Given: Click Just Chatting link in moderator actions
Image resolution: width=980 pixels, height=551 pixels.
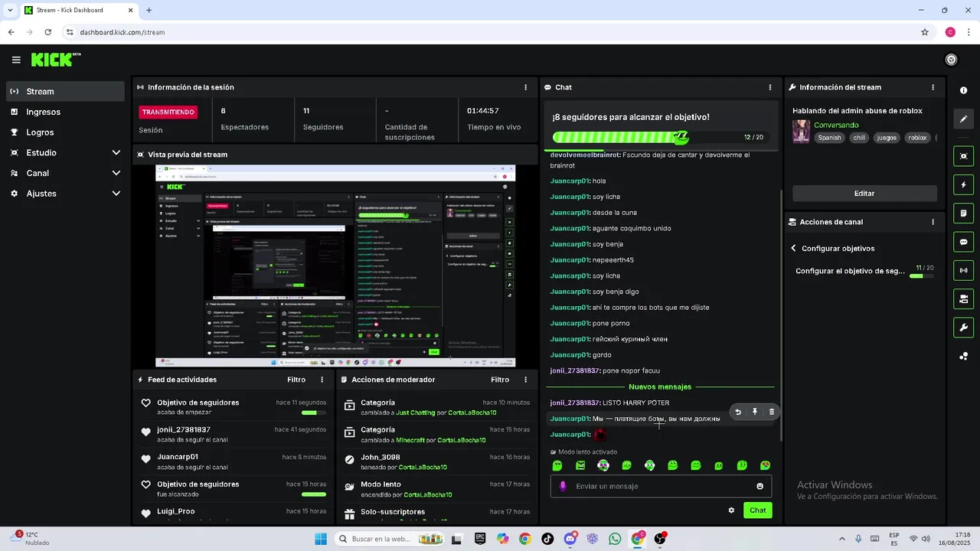Looking at the screenshot, I should [416, 412].
